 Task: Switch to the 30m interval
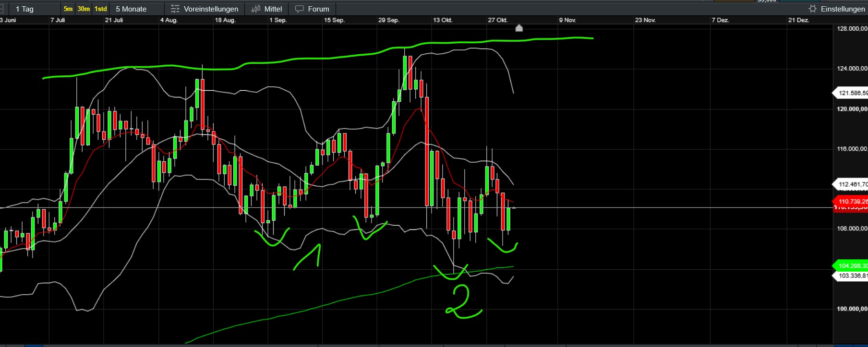(84, 9)
